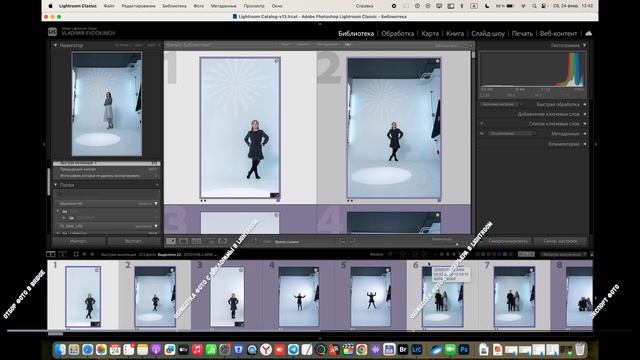Open the Trash in the Dock
The image size is (640, 360).
[x=580, y=350]
